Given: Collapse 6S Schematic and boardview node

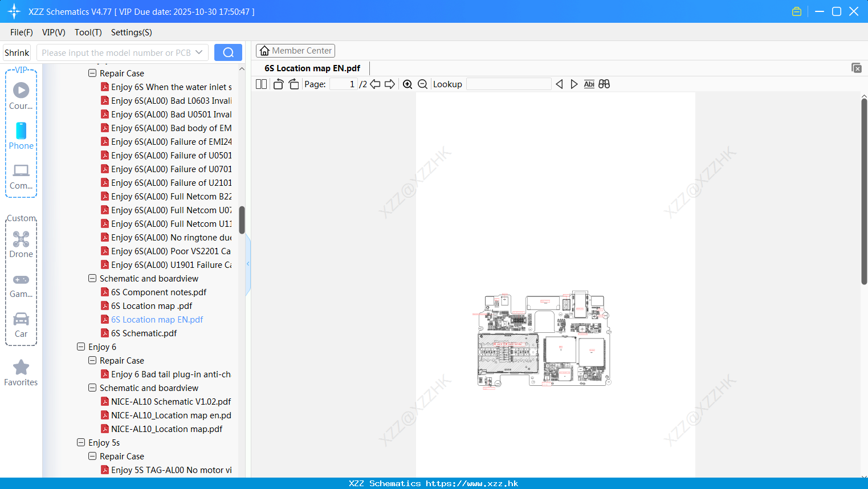Looking at the screenshot, I should pos(92,279).
